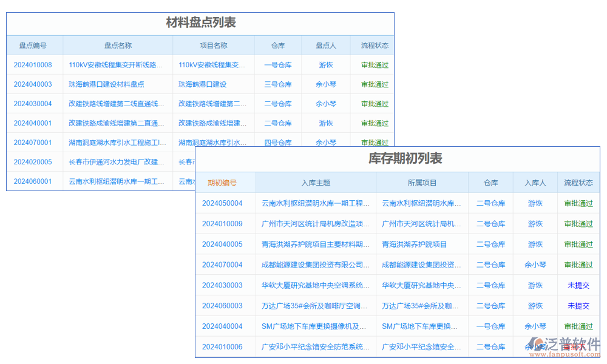
Task: Click 仓库 header in beginning inventory list
Action: pyautogui.click(x=490, y=183)
